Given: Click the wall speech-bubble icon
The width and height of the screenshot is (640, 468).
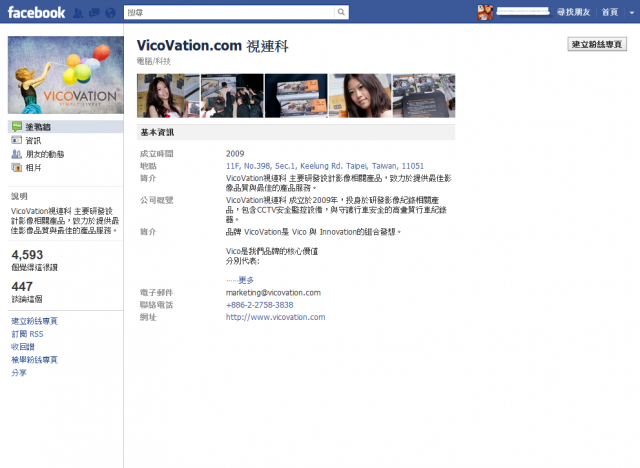Looking at the screenshot, I should [17, 126].
